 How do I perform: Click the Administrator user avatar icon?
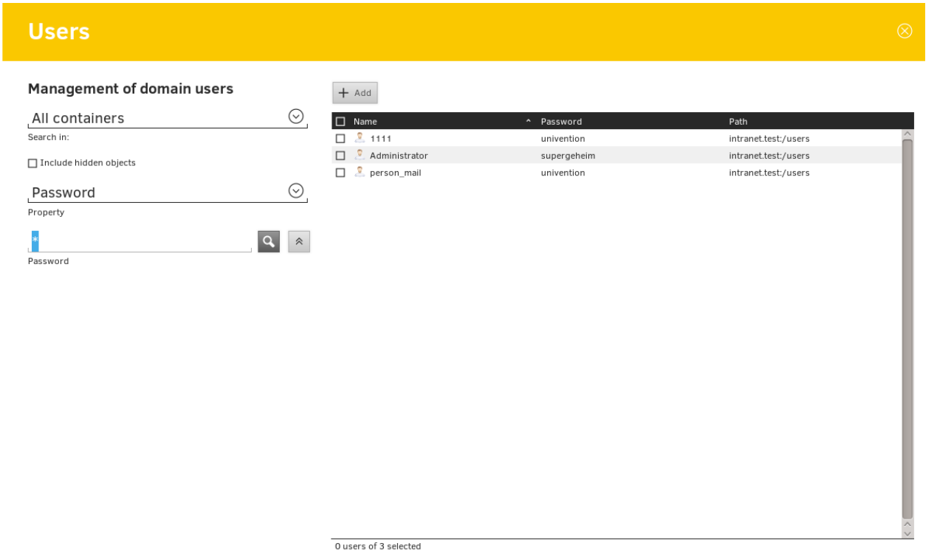pos(360,155)
